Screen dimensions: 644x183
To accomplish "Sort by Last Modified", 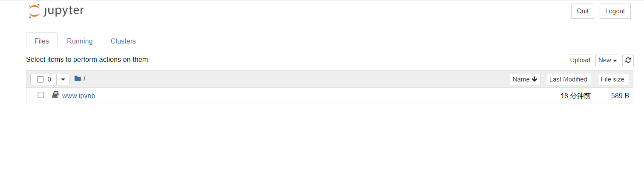I will tap(568, 79).
